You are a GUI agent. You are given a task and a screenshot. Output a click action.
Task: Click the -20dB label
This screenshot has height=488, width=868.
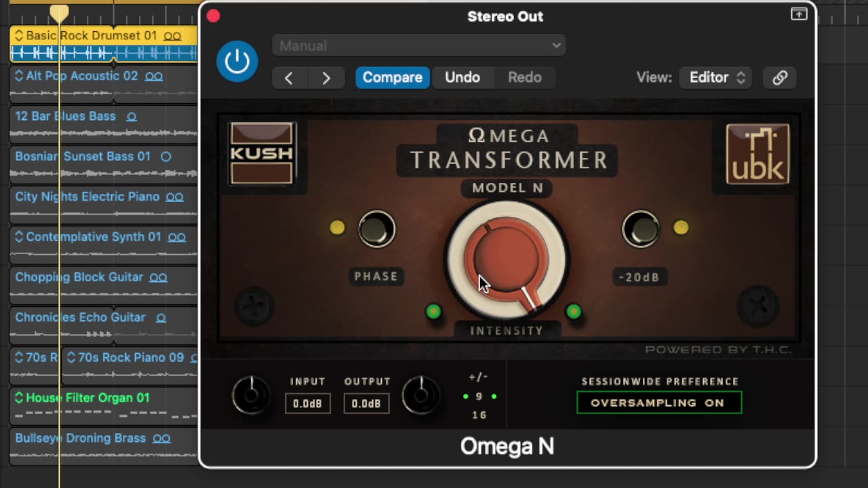639,277
